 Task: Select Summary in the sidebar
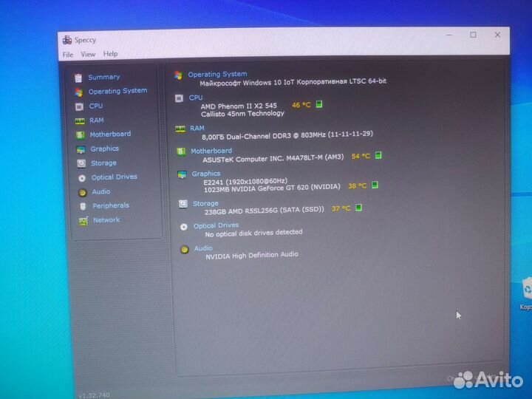[104, 77]
